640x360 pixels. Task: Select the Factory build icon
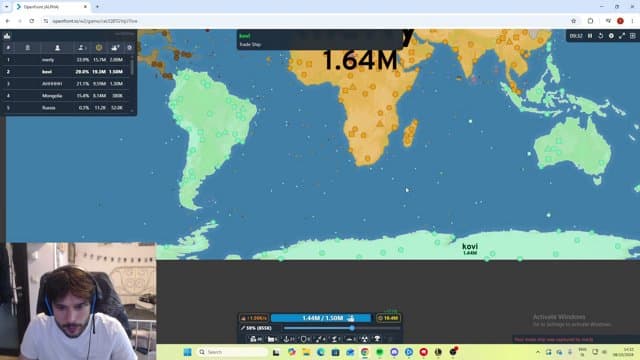point(272,339)
